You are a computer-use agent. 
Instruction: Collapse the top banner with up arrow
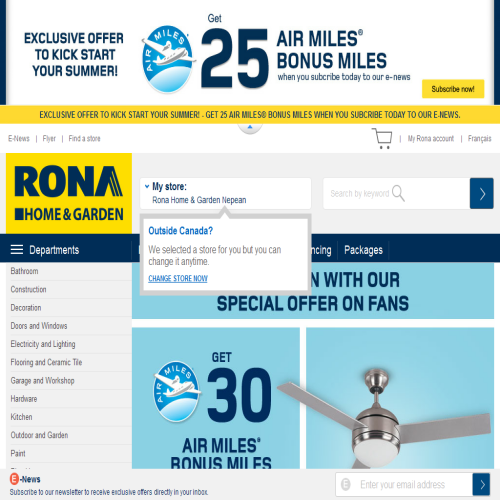pos(250,128)
